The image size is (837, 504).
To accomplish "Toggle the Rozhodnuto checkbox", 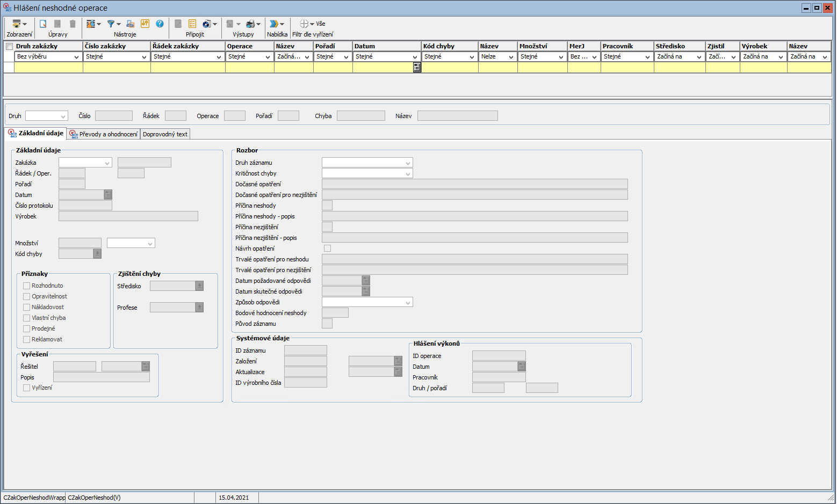I will [x=26, y=286].
